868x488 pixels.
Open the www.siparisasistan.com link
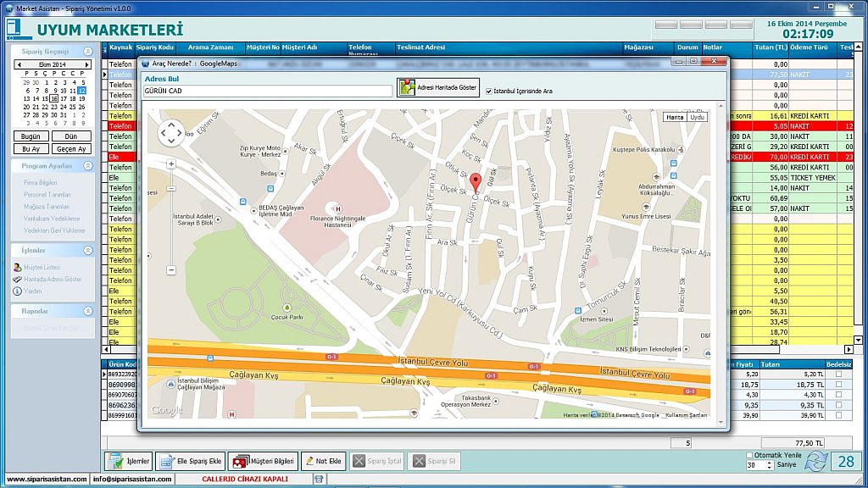click(x=47, y=480)
